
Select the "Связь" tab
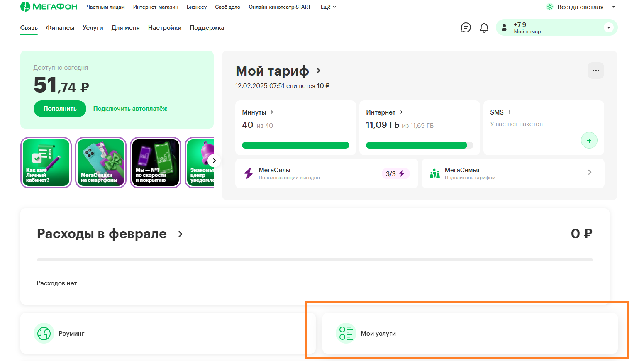point(29,28)
